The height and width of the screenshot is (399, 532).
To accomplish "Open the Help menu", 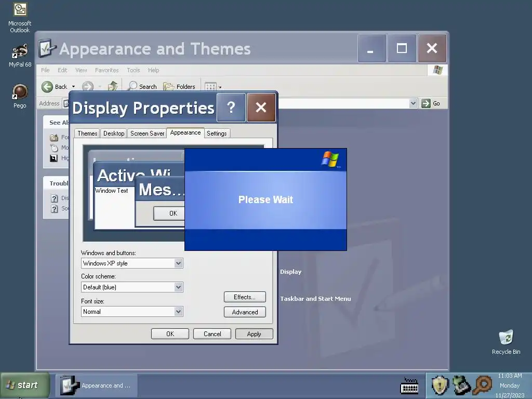I will point(153,70).
